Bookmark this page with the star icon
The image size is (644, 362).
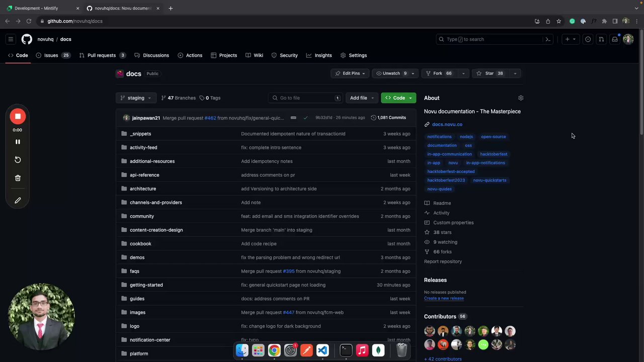(558, 21)
